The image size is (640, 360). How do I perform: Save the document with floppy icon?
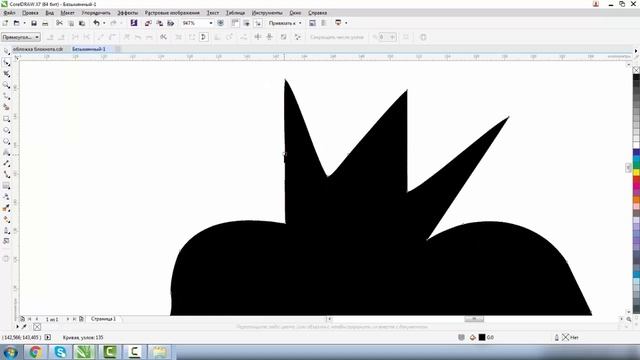[x=34, y=23]
